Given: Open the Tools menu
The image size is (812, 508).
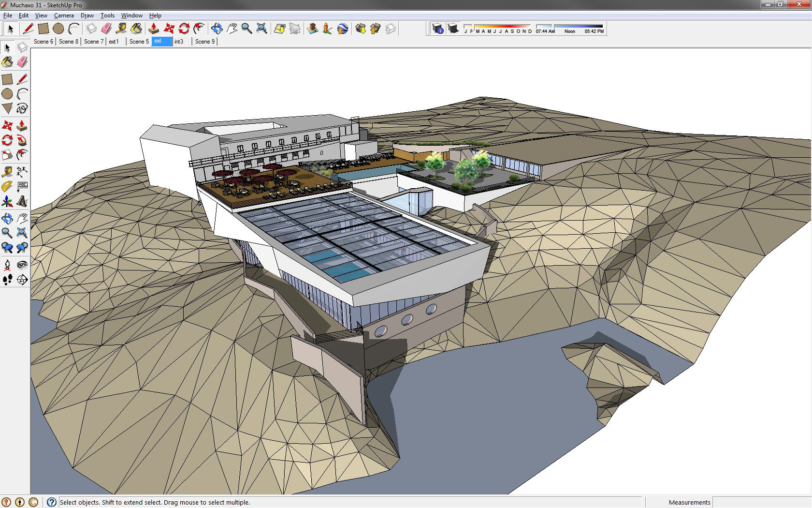Looking at the screenshot, I should (x=107, y=15).
